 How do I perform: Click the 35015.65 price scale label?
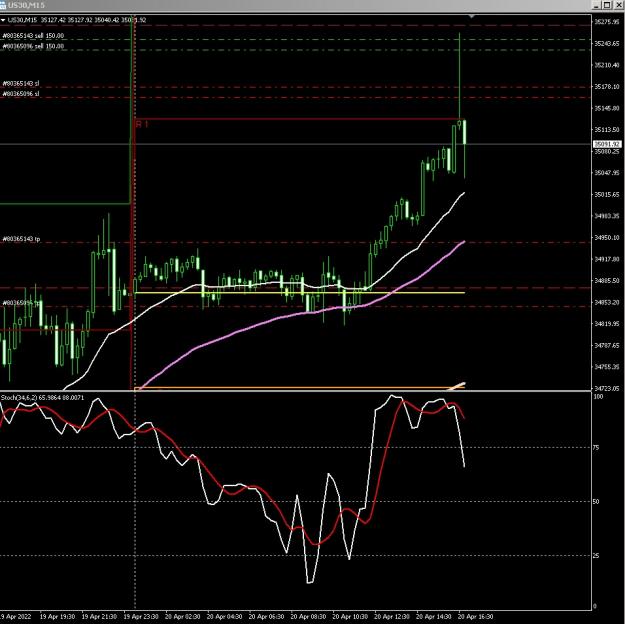pyautogui.click(x=607, y=195)
